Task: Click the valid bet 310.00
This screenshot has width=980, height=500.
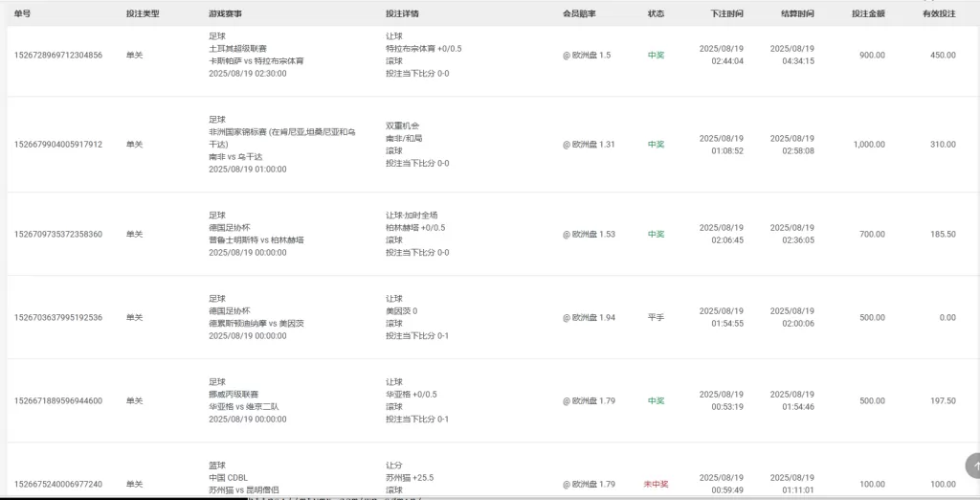Action: point(943,145)
